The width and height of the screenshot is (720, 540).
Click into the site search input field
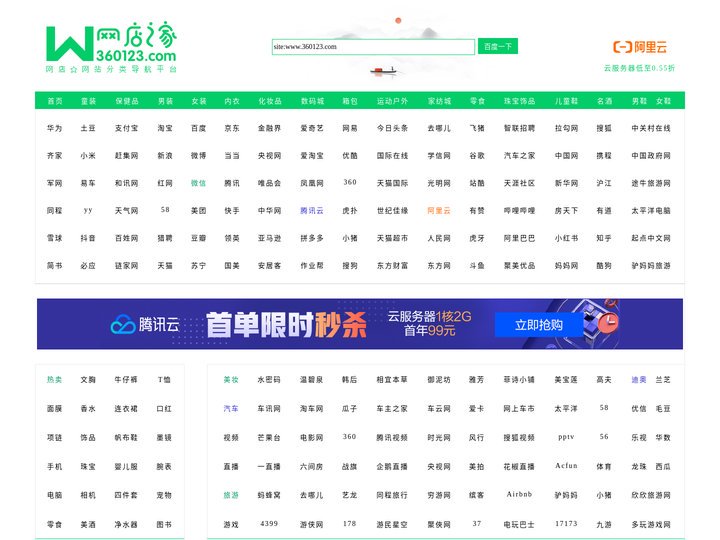point(373,47)
